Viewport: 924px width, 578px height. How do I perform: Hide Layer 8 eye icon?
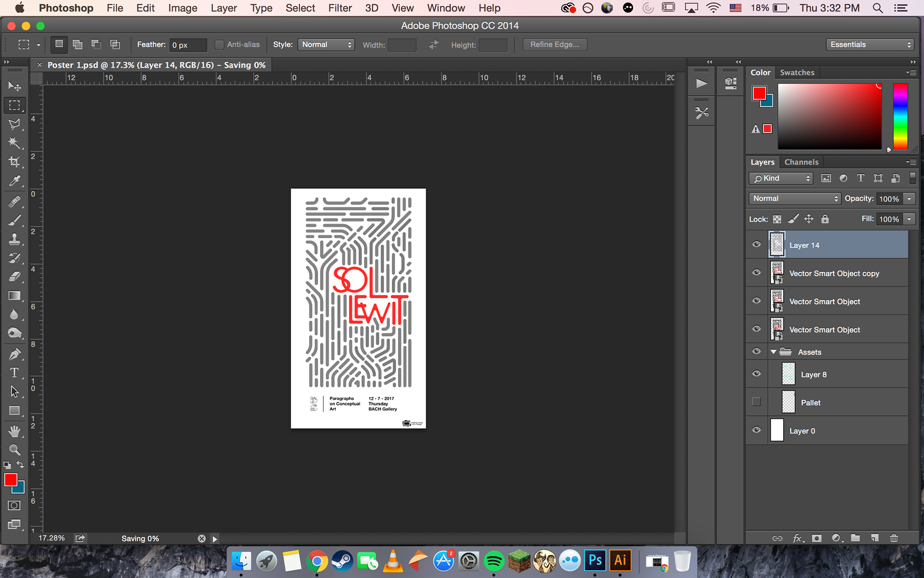757,374
